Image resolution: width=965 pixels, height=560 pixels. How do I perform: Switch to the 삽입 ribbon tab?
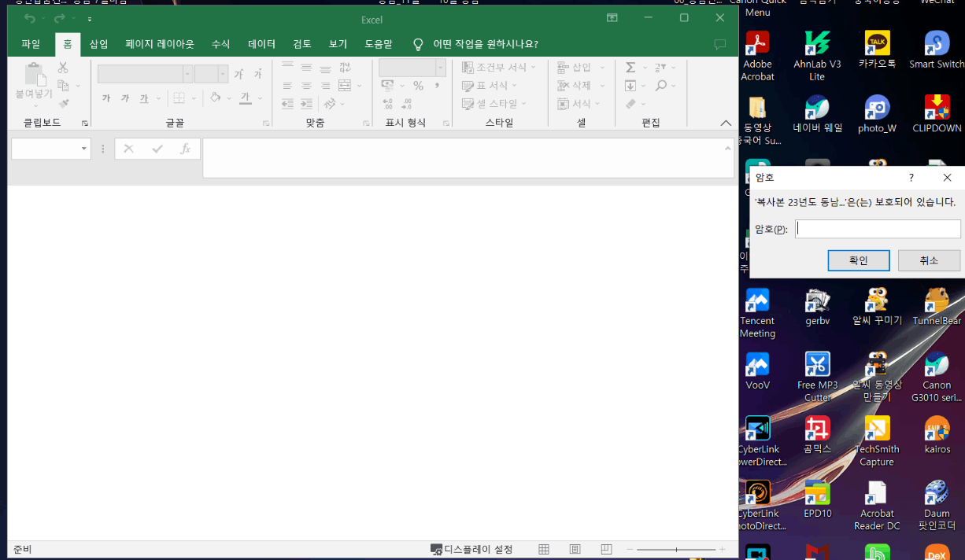[98, 44]
